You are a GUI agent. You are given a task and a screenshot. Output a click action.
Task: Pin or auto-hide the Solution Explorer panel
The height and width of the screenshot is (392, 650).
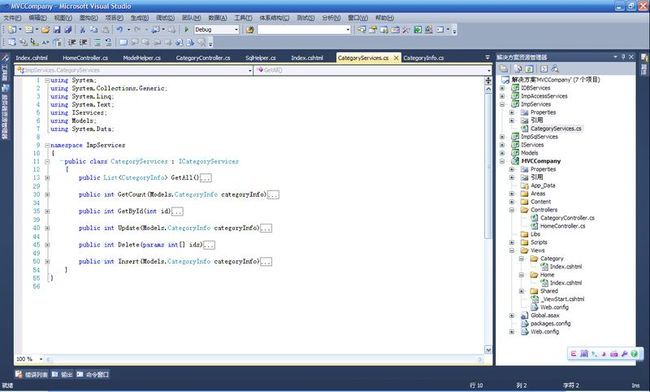(623, 57)
